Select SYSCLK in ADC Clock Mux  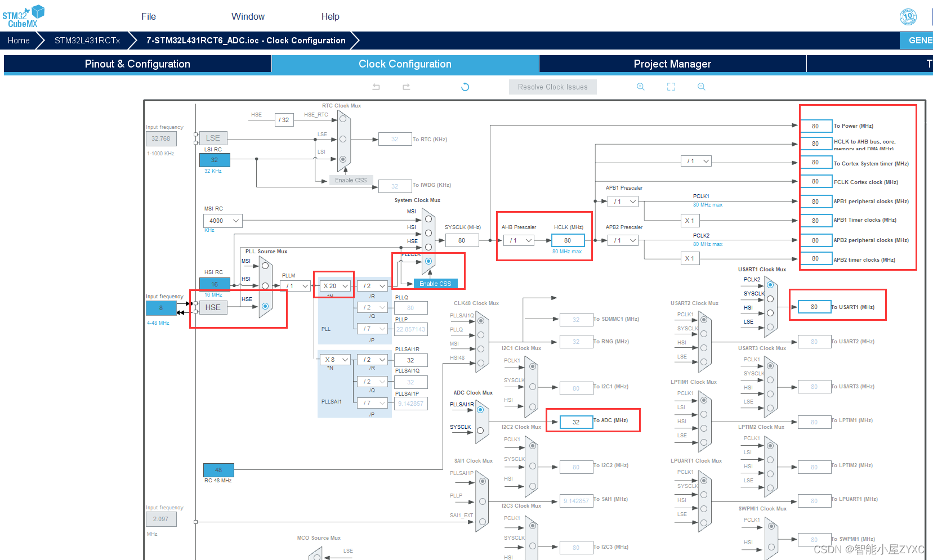[480, 431]
